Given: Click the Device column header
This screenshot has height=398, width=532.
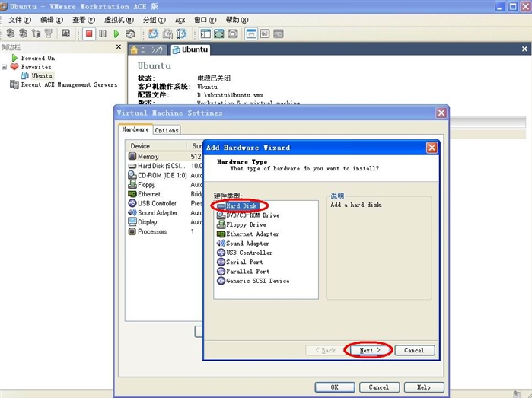Looking at the screenshot, I should point(157,146).
